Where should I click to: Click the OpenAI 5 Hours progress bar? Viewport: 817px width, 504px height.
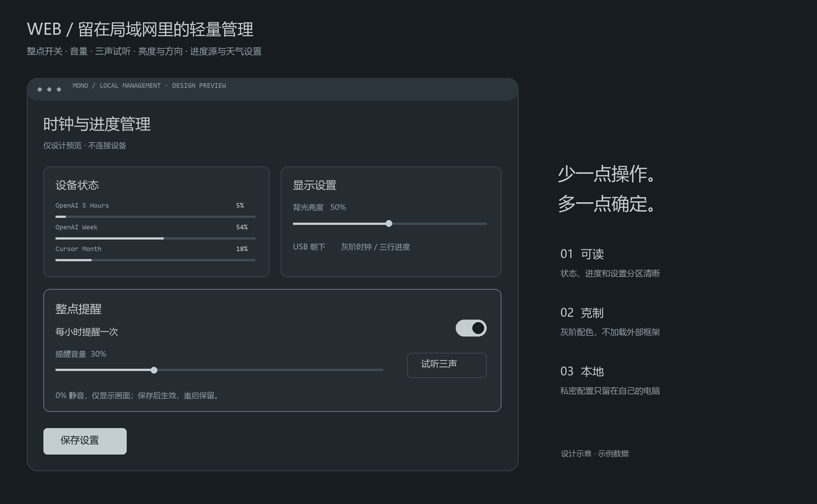pos(155,217)
